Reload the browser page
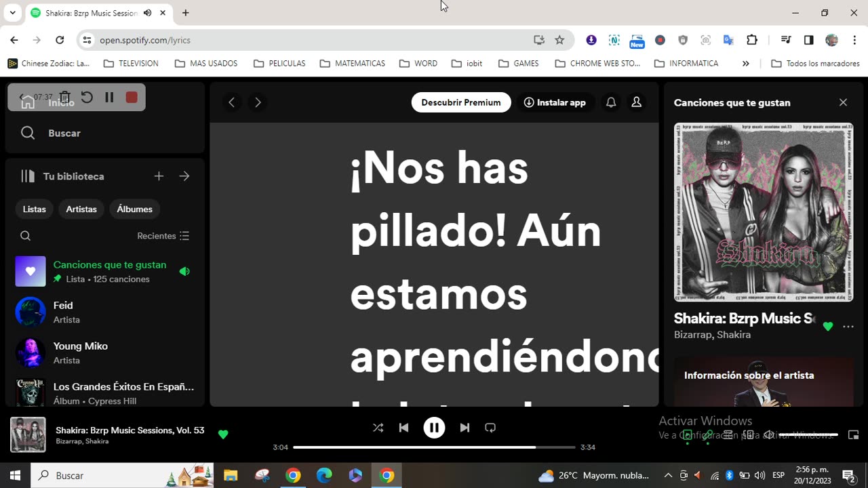The height and width of the screenshot is (488, 868). 60,40
